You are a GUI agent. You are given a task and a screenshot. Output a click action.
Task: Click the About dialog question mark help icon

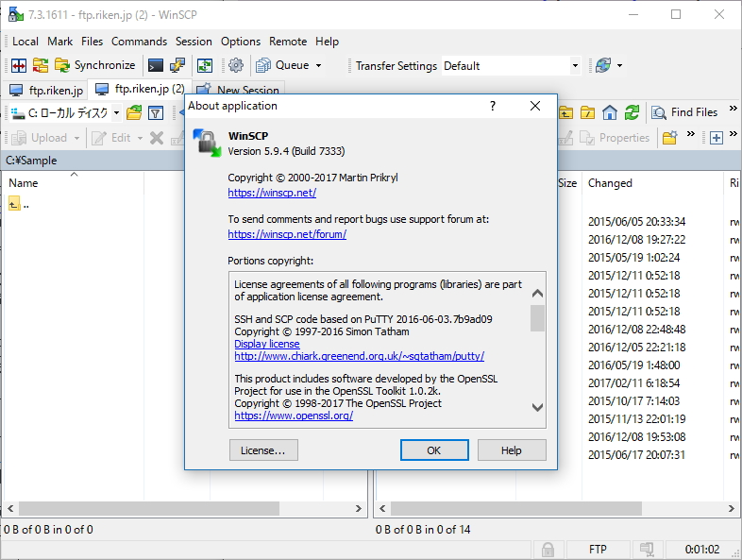(493, 106)
